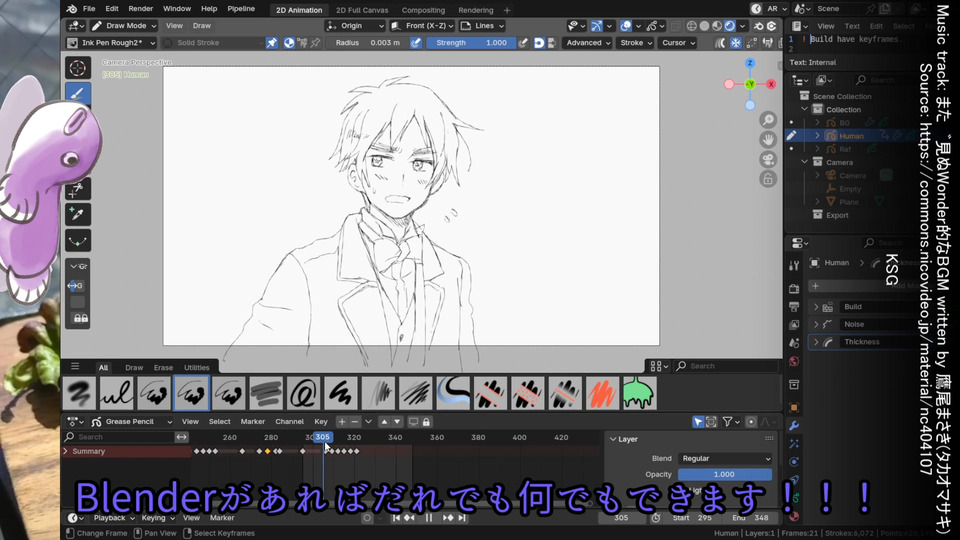Open the Pipeline menu
The width and height of the screenshot is (960, 540).
pos(241,9)
